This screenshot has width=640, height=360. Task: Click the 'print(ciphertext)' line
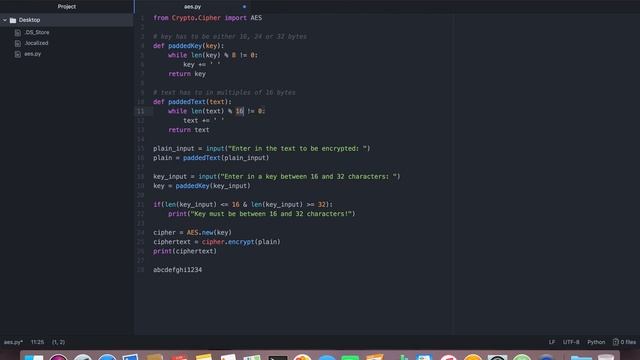tap(185, 251)
